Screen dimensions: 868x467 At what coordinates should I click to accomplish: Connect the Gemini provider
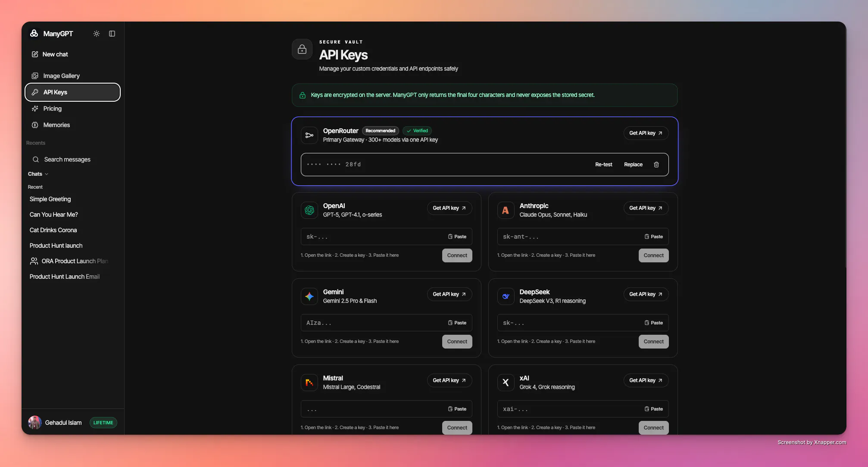[x=457, y=342]
